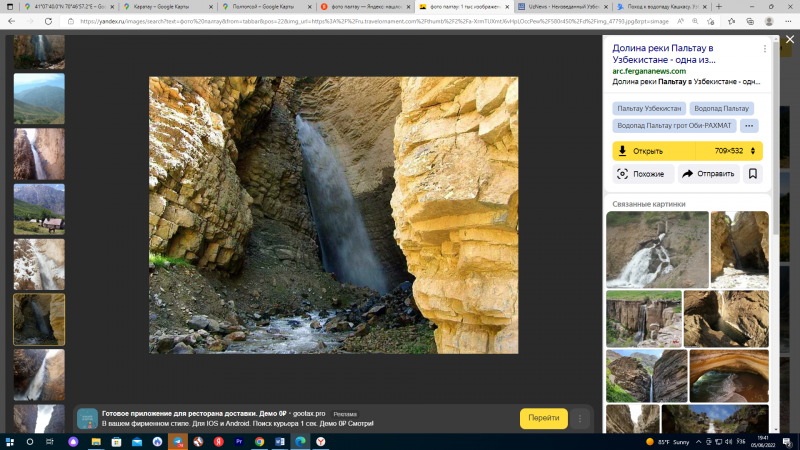The image size is (800, 450).
Task: Open the three-dot menu beside the image title
Action: coord(764,48)
